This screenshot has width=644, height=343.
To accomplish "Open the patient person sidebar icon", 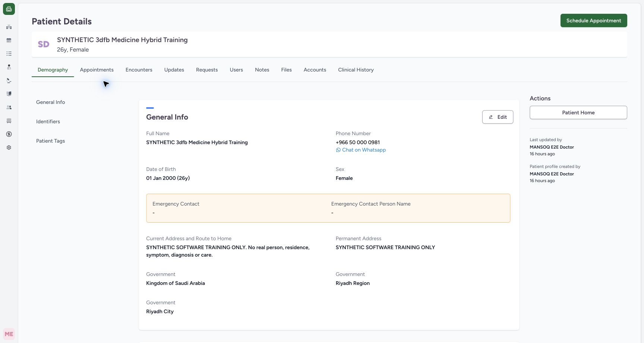I will click(9, 67).
